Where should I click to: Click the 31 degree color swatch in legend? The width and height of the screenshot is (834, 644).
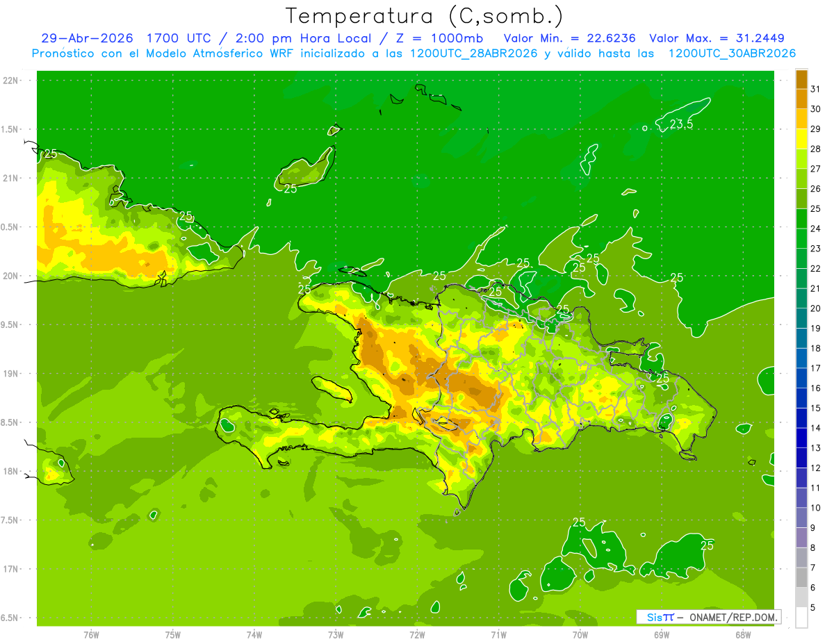pos(801,79)
